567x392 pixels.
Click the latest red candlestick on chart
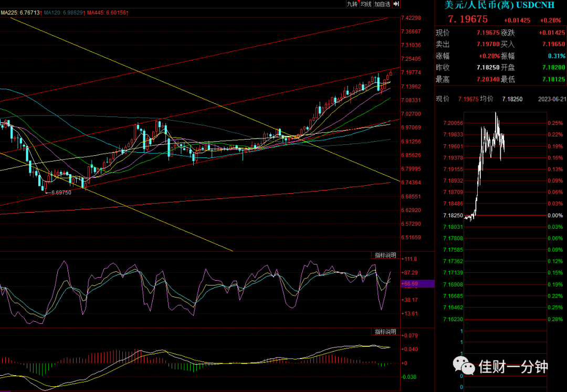pos(391,73)
